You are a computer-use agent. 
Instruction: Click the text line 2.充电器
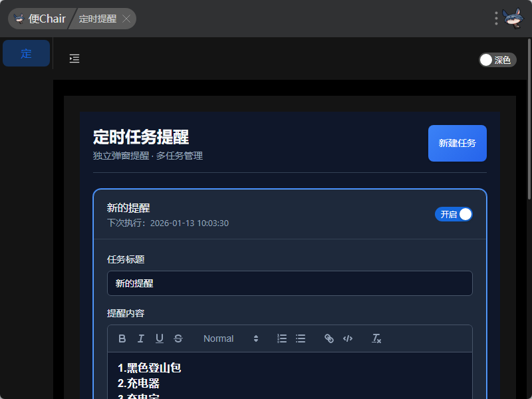138,384
